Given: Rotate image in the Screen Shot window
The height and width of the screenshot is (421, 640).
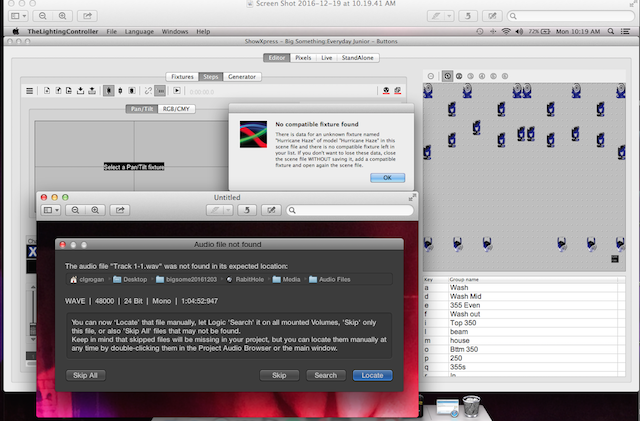Looking at the screenshot, I should coord(468,16).
